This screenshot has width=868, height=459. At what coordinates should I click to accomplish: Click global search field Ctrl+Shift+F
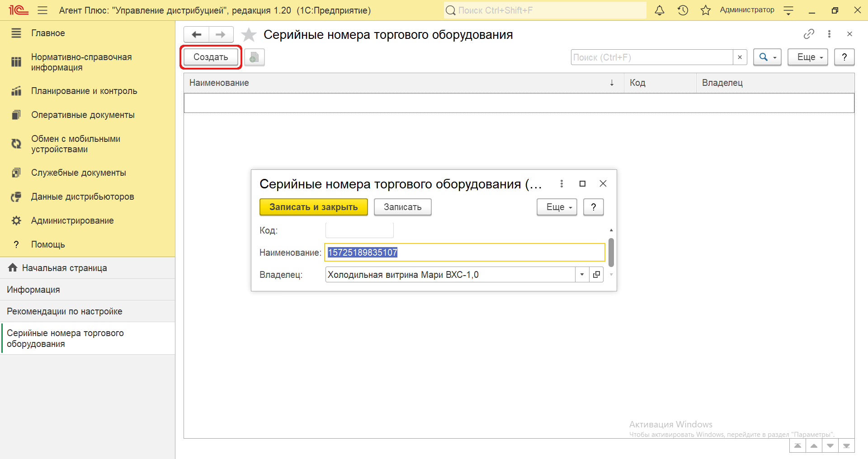tap(545, 10)
